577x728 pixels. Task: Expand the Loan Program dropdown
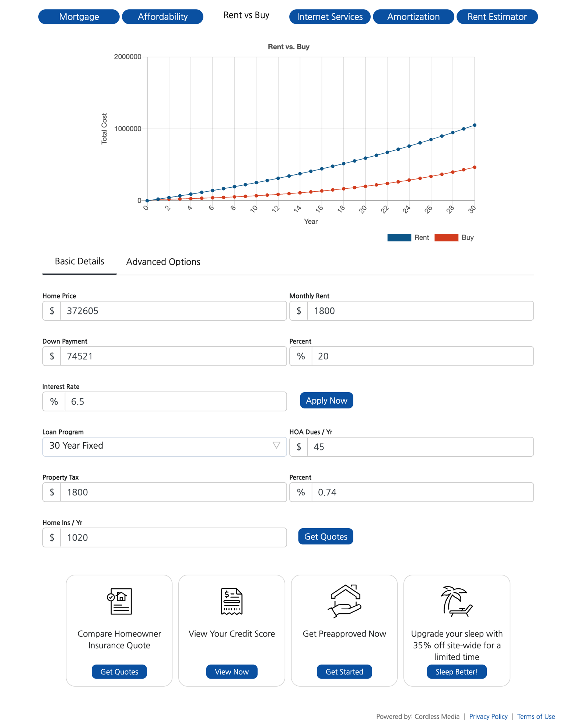point(276,446)
